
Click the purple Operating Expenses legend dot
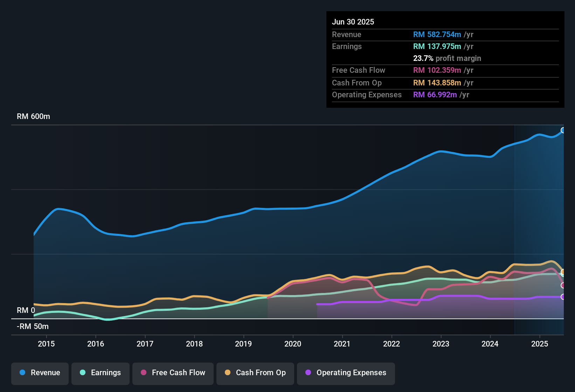tap(308, 372)
